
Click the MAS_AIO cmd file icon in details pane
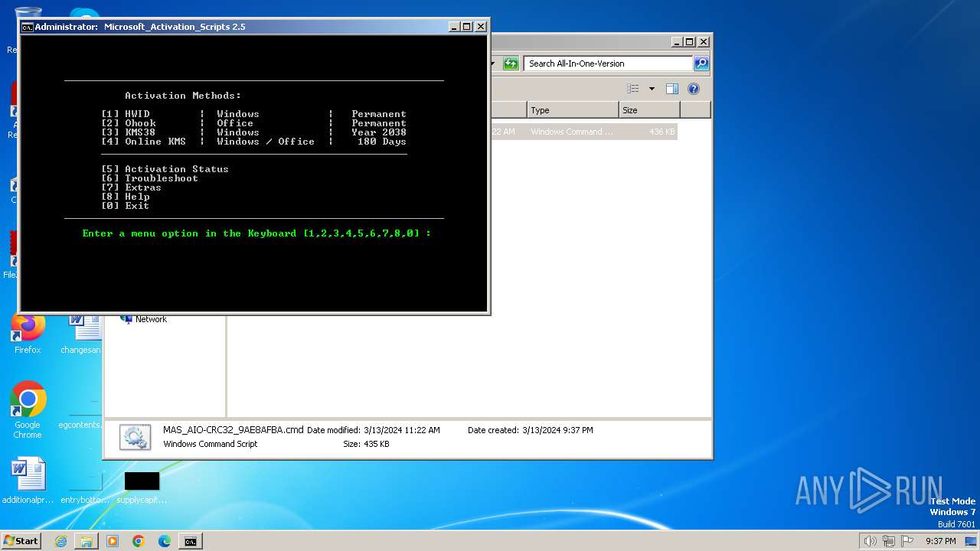136,437
